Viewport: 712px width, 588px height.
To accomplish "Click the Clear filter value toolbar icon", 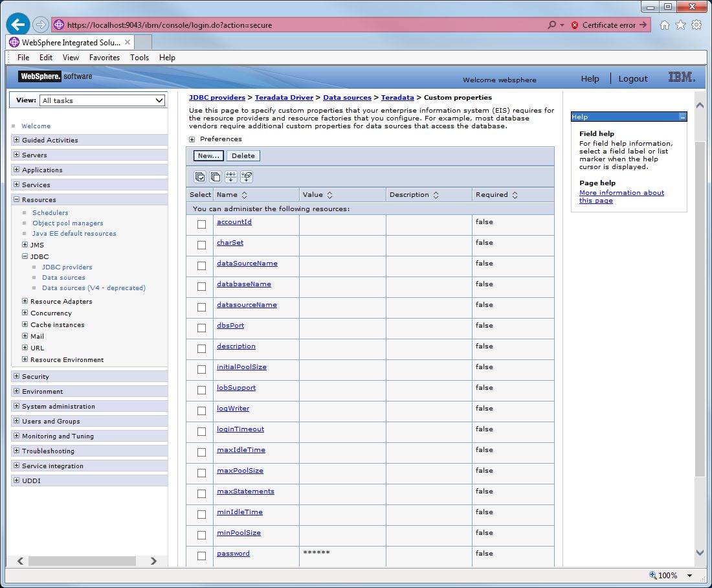I will tap(247, 177).
